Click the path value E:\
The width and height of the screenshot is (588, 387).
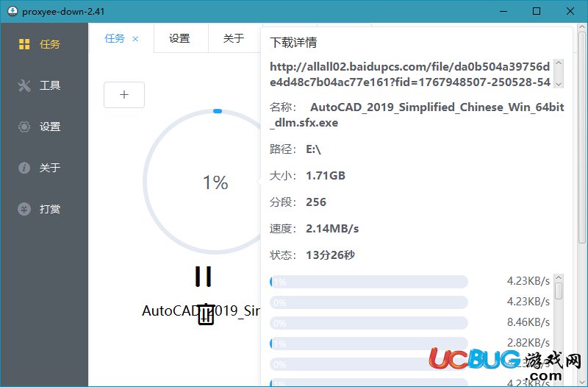click(314, 149)
